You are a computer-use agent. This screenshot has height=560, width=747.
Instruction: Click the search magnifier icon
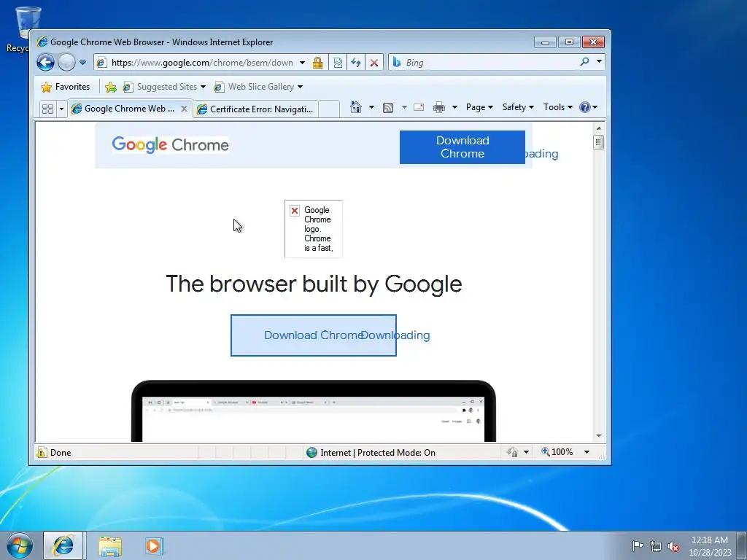[x=584, y=61]
